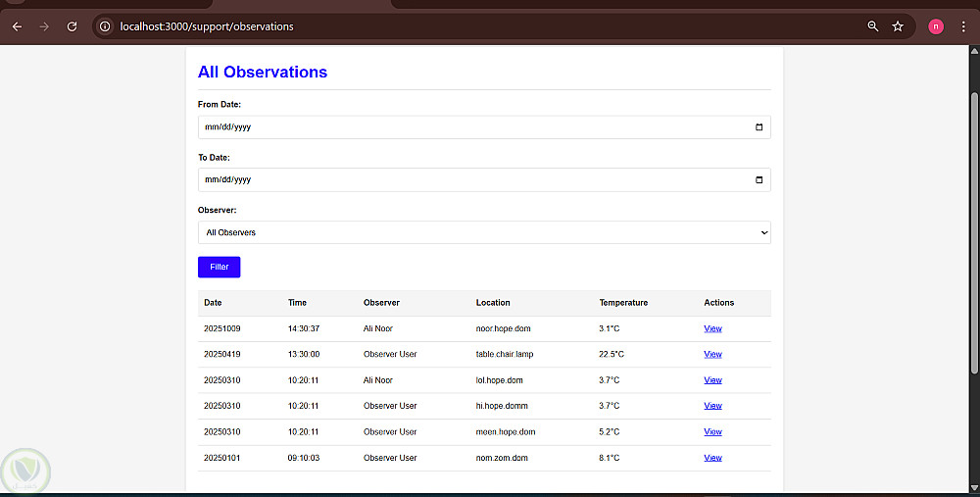
Task: Click scrollbar down arrow
Action: [974, 487]
